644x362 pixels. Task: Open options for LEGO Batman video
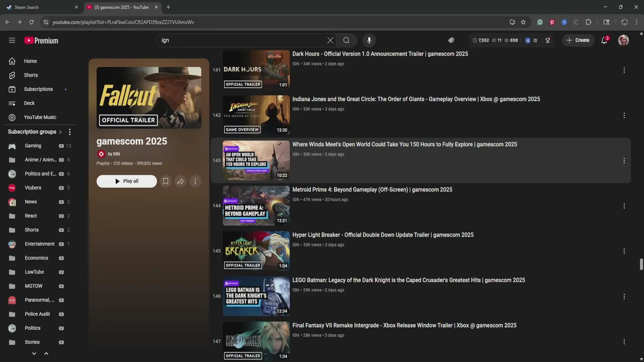coord(624,297)
